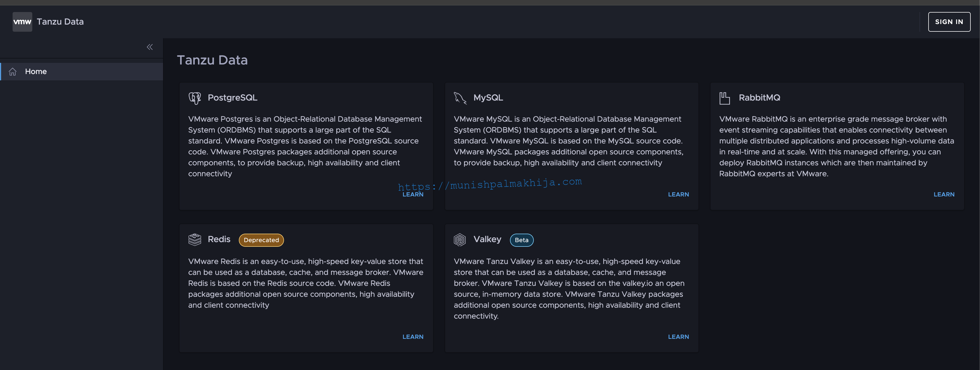The width and height of the screenshot is (980, 370).
Task: Click the Redis stack icon
Action: tap(195, 240)
